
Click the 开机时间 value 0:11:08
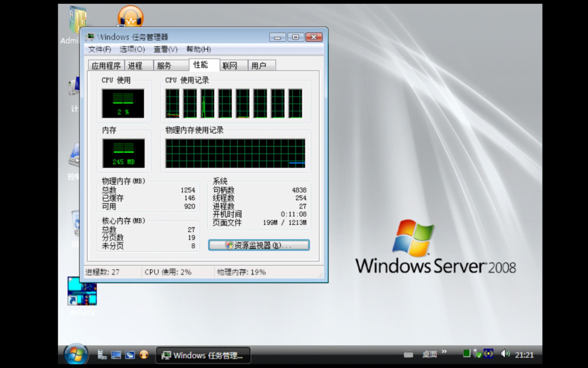294,214
